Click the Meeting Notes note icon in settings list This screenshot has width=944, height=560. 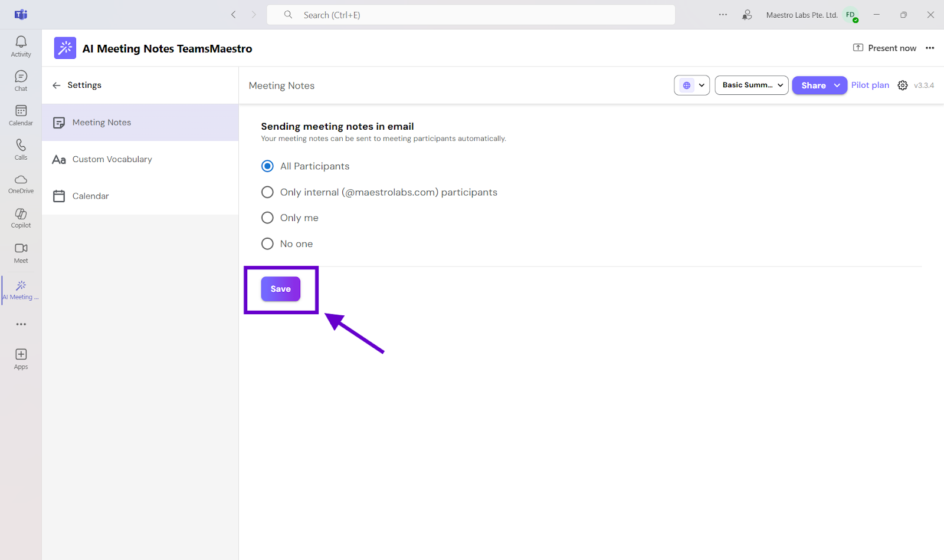59,123
